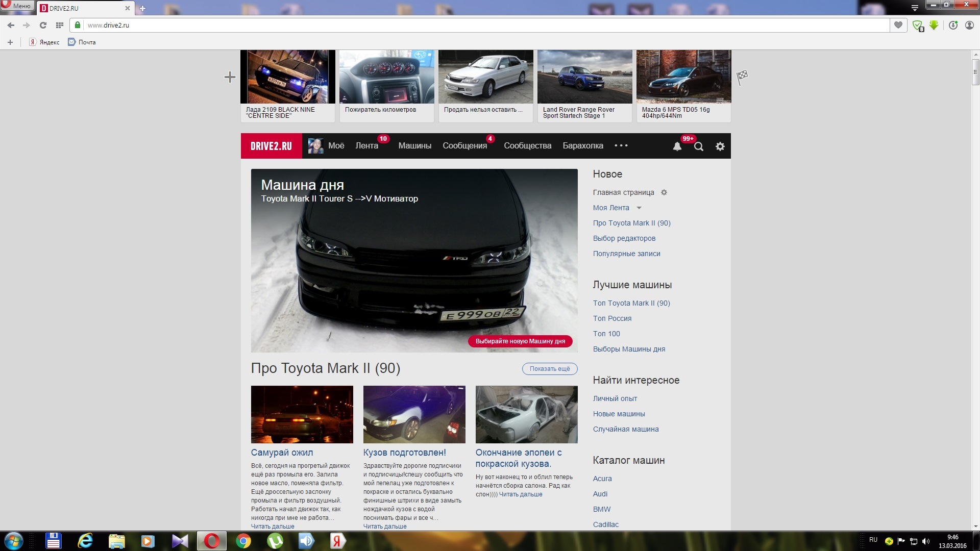Open the notifications bell icon
The image size is (980, 551).
point(677,146)
